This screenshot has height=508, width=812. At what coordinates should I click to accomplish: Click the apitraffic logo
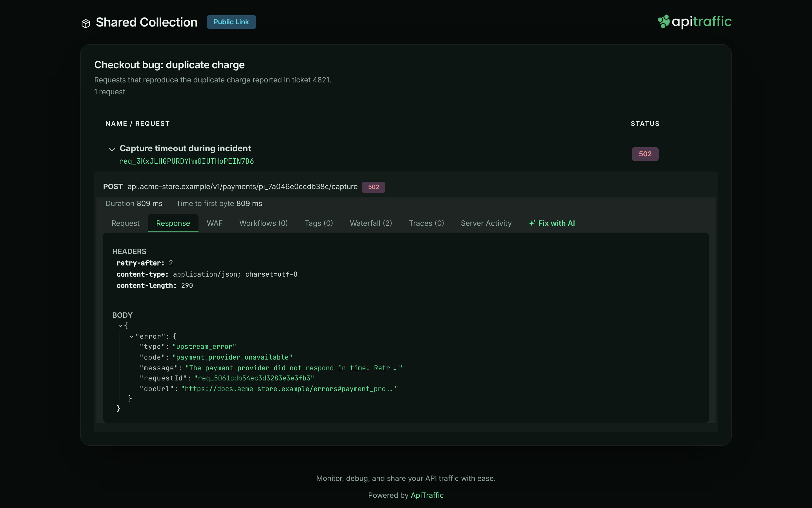pyautogui.click(x=694, y=21)
